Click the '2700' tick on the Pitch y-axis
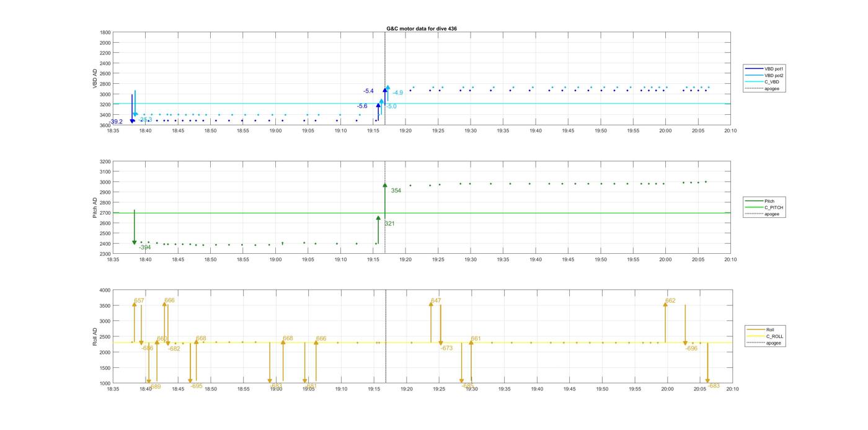Viewport: 868px width, 430px height. point(105,213)
